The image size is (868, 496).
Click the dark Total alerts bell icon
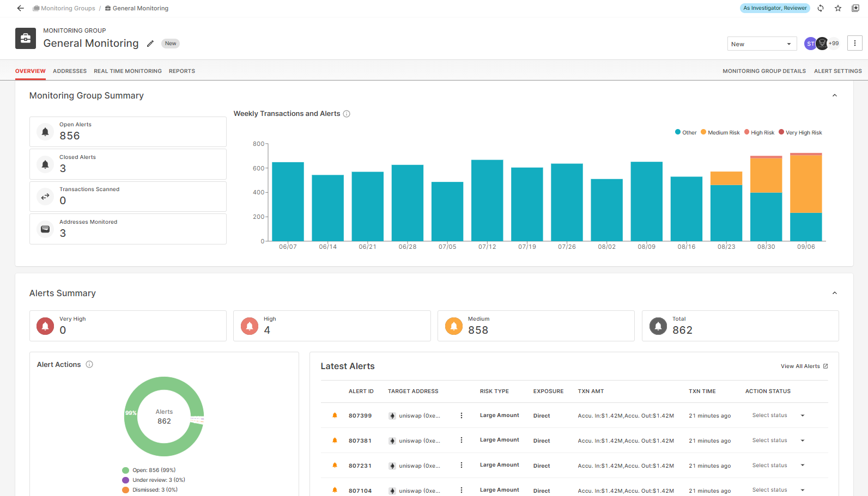coord(658,326)
